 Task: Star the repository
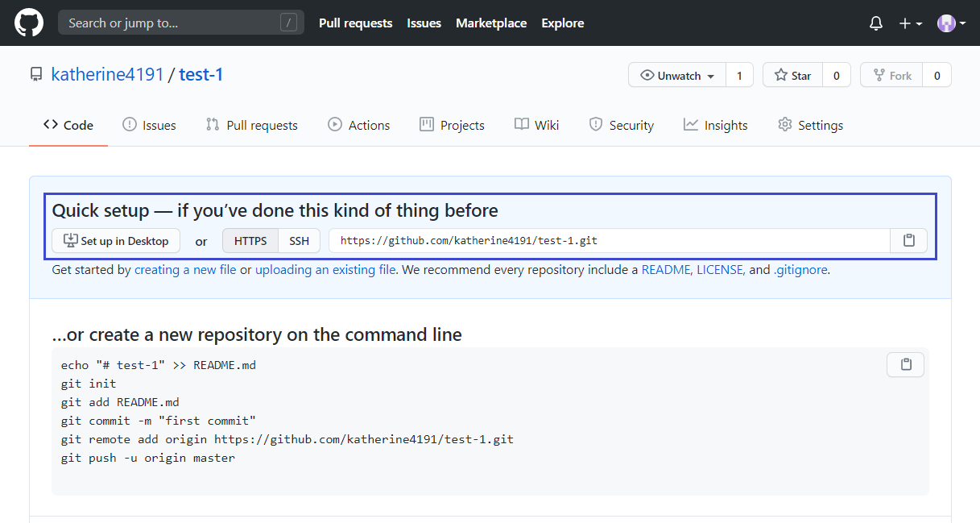point(792,75)
